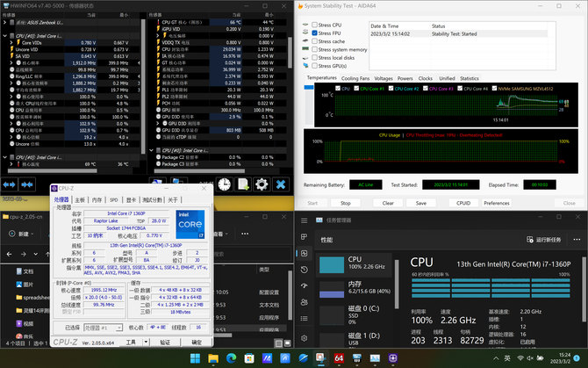Open Task Manager hamburger navigation menu
Screen dimensions: 588x368
pyautogui.click(x=305, y=220)
